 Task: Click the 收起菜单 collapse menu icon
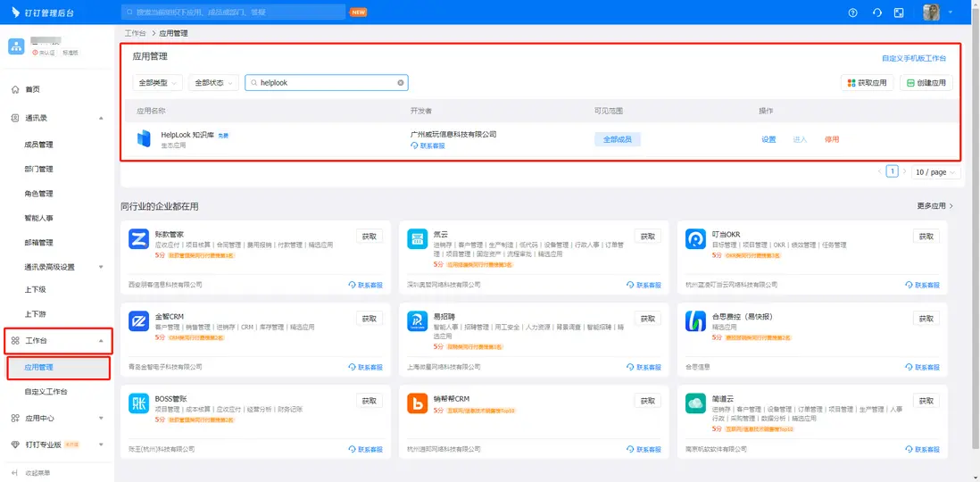coord(16,473)
